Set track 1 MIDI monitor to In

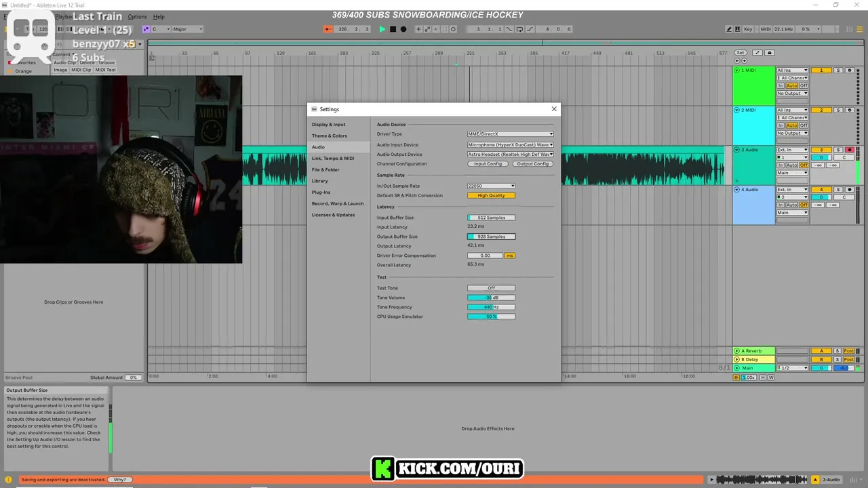tap(781, 86)
